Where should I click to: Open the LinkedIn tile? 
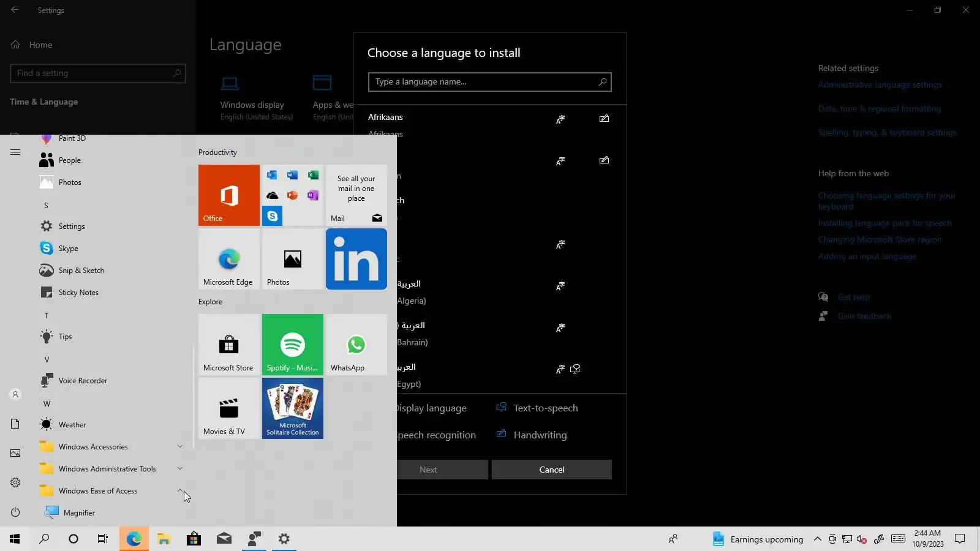point(356,259)
